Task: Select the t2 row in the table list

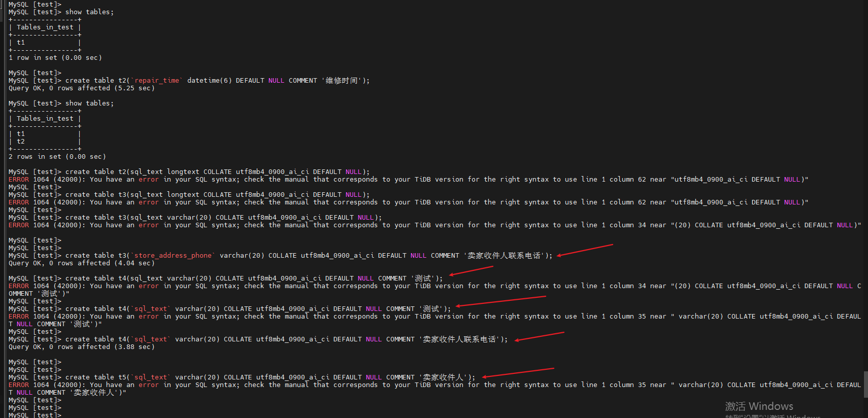Action: pyautogui.click(x=21, y=142)
